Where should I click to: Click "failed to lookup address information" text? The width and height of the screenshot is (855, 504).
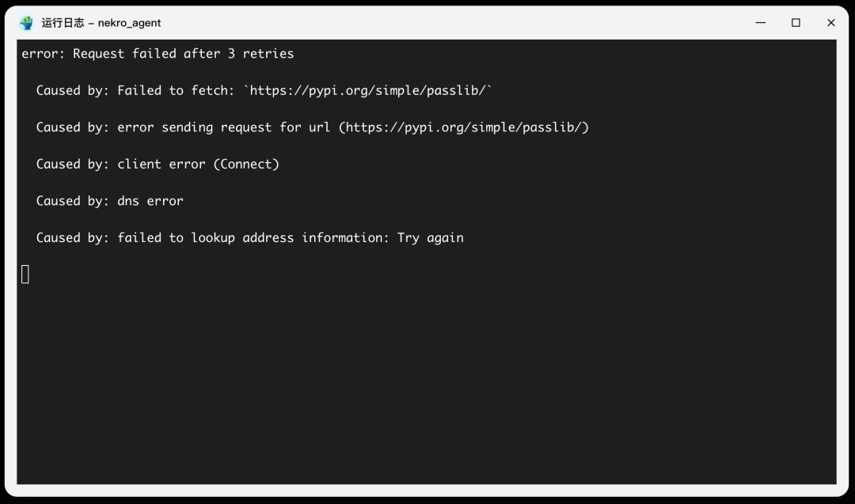point(253,238)
